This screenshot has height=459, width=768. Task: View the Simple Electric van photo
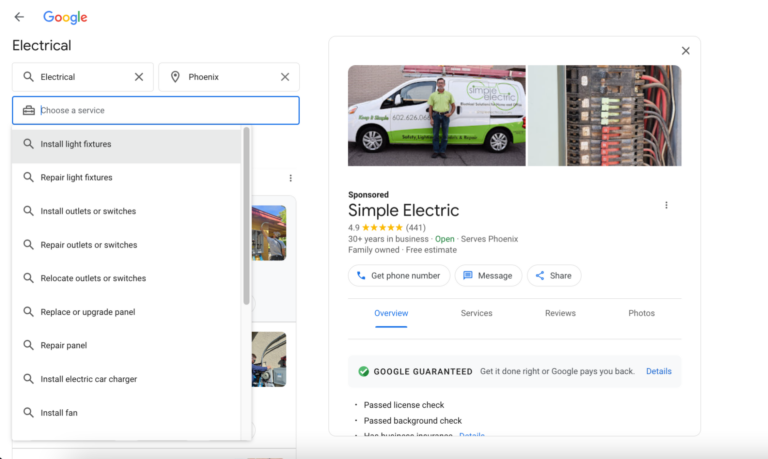point(436,116)
